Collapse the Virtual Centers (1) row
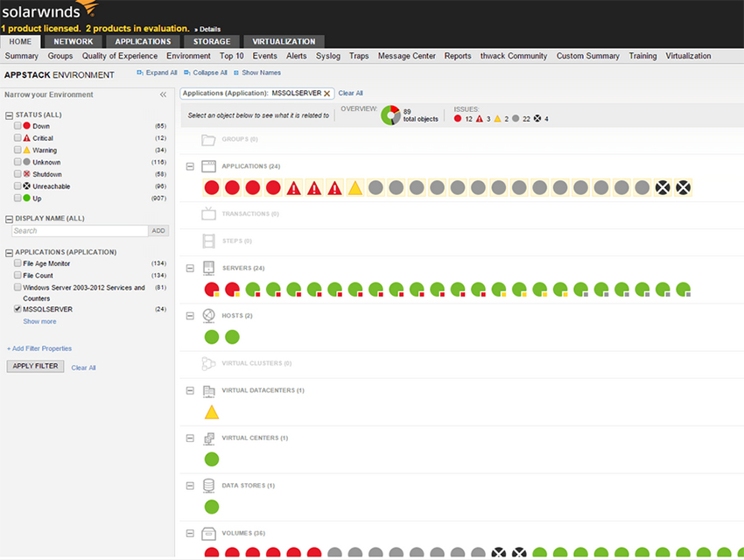The width and height of the screenshot is (744, 560). (190, 438)
